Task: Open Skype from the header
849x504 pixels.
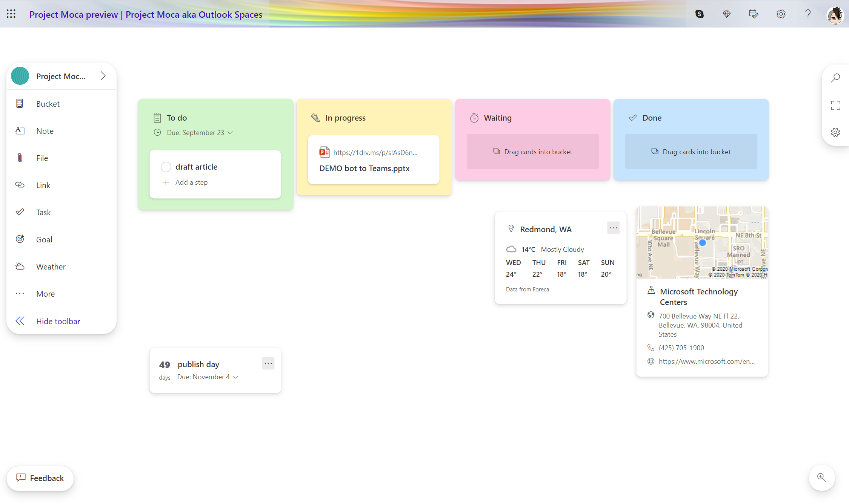Action: 699,14
